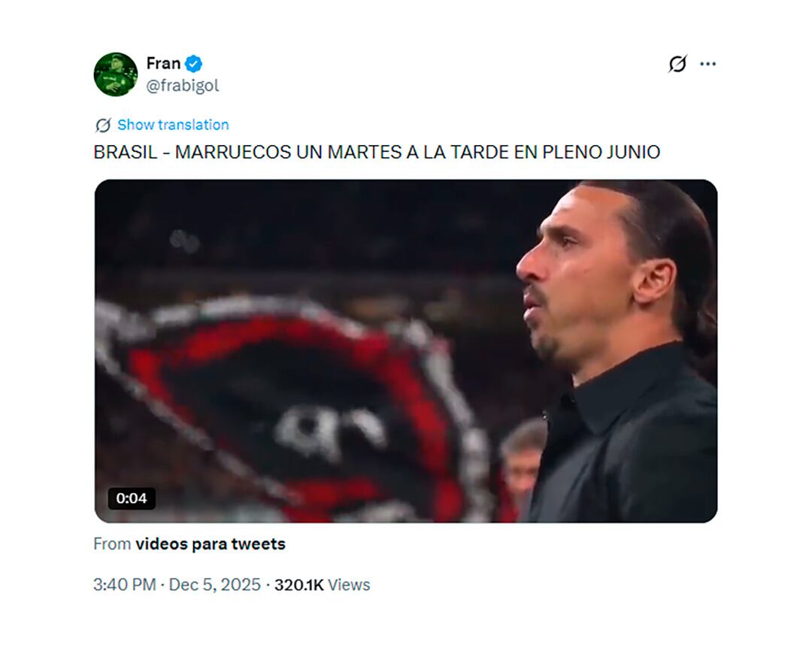Click the Dec 5, 2025 date
The width and height of the screenshot is (812, 651).
tap(214, 585)
